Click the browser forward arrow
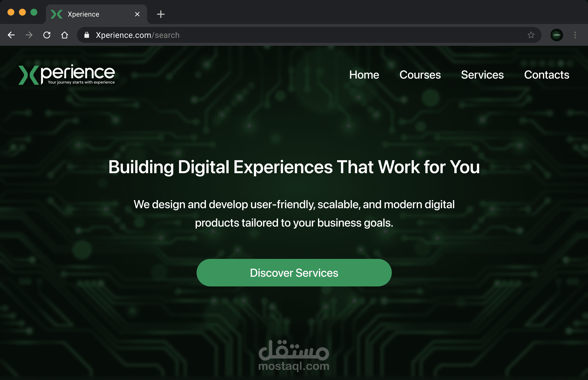Viewport: 588px width, 380px height. 29,35
